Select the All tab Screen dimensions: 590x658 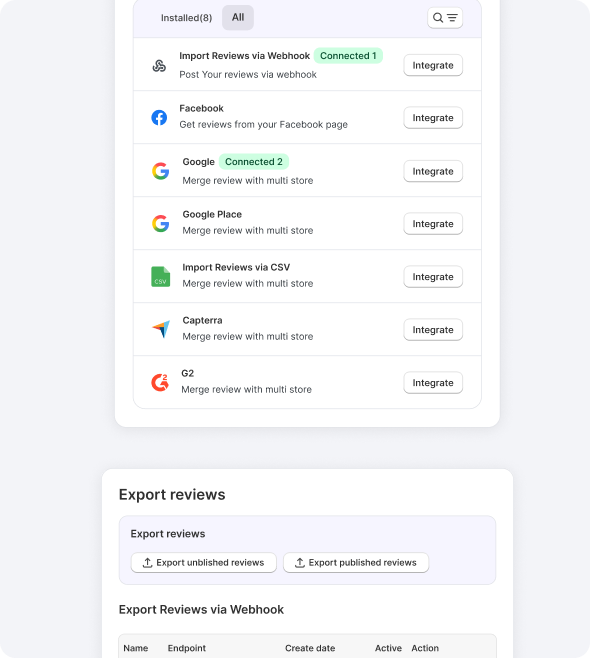coord(238,17)
